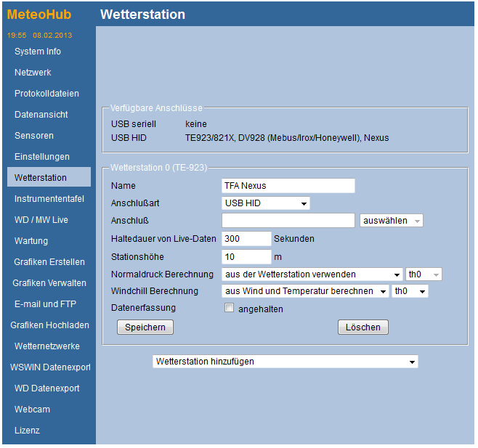The width and height of the screenshot is (478, 448).
Task: Select Sensoren in the sidebar
Action: coord(34,136)
